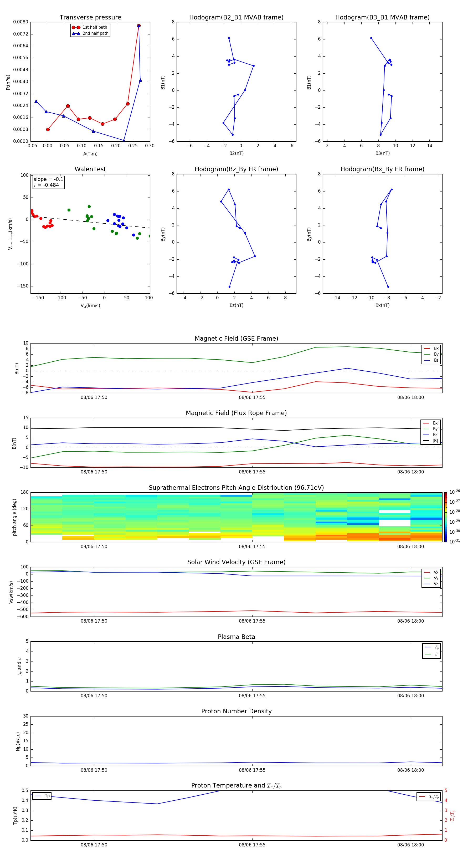Select the Suprathermal Electrons Pitch Angle Distribution title
The height and width of the screenshot is (868, 473).
236,488
